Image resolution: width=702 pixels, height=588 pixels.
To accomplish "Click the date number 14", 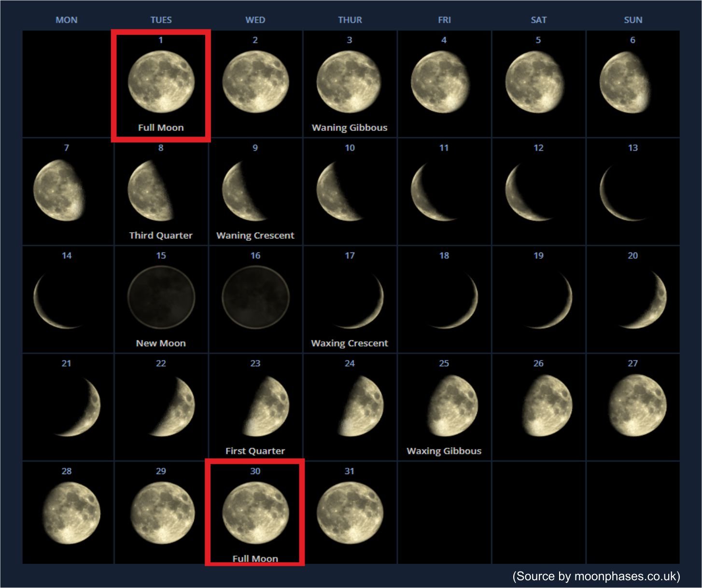I will pyautogui.click(x=67, y=255).
